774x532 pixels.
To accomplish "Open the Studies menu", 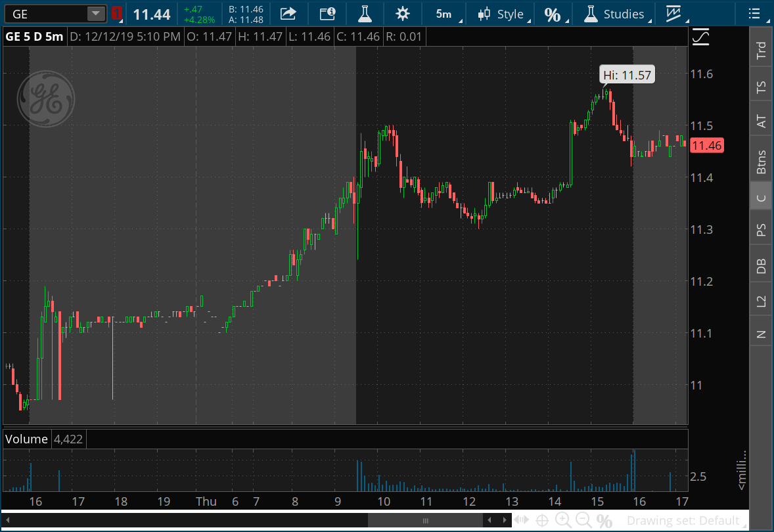I will pos(616,14).
